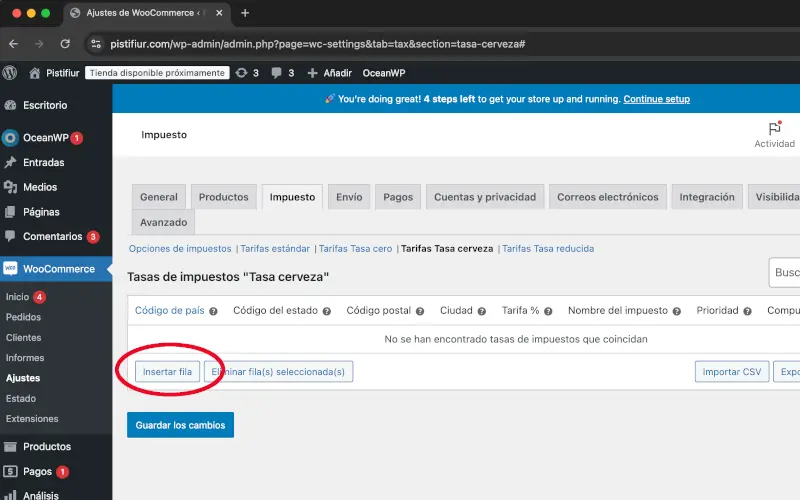Click help icon next to Código postal
Screen dimensions: 800x500
[420, 311]
